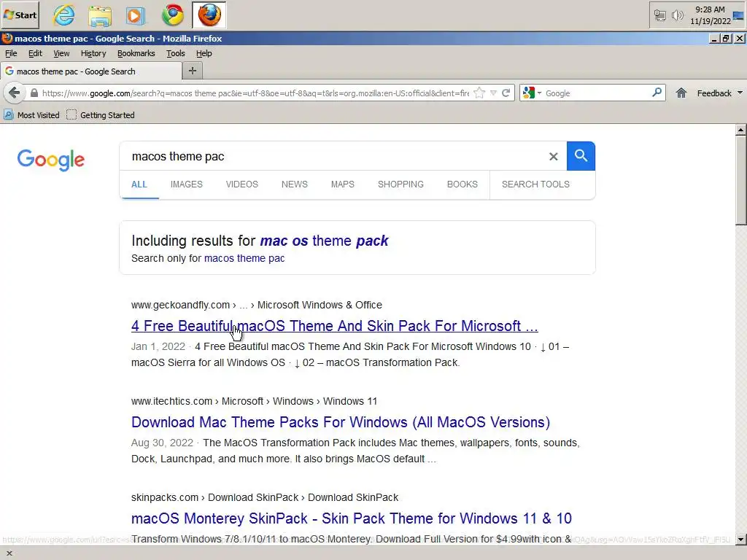Screen dimensions: 747x560
Task: Open the Tools menu
Action: [176, 53]
